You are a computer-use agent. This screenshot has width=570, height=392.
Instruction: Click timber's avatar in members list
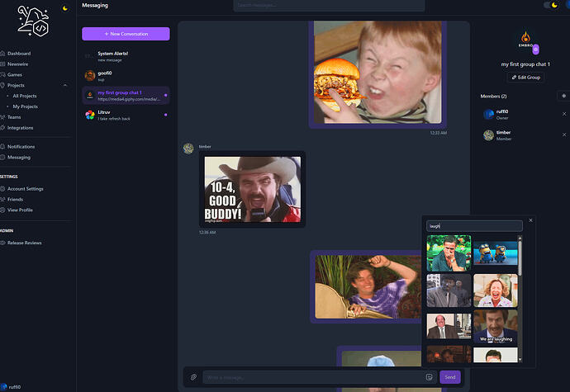pyautogui.click(x=488, y=135)
